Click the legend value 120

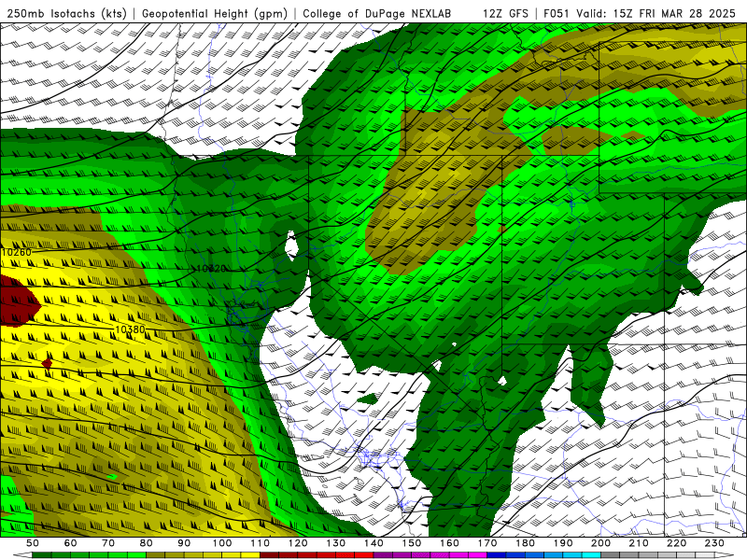pos(298,543)
